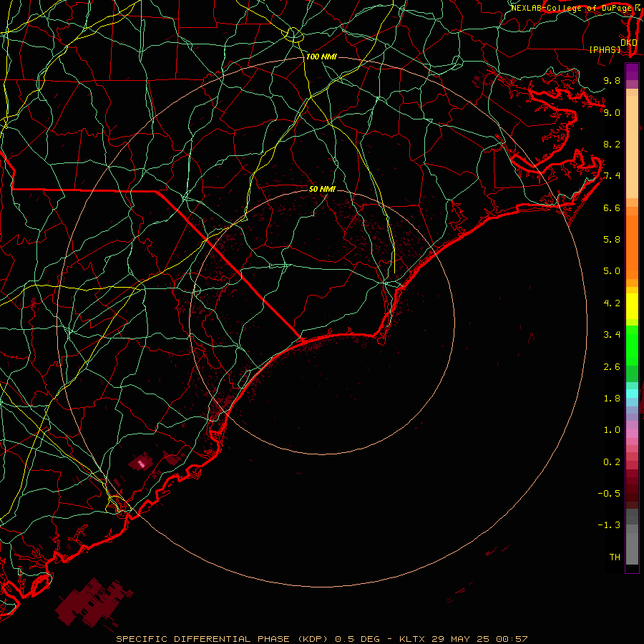Click the cyan segment of the color bar

(x=632, y=394)
